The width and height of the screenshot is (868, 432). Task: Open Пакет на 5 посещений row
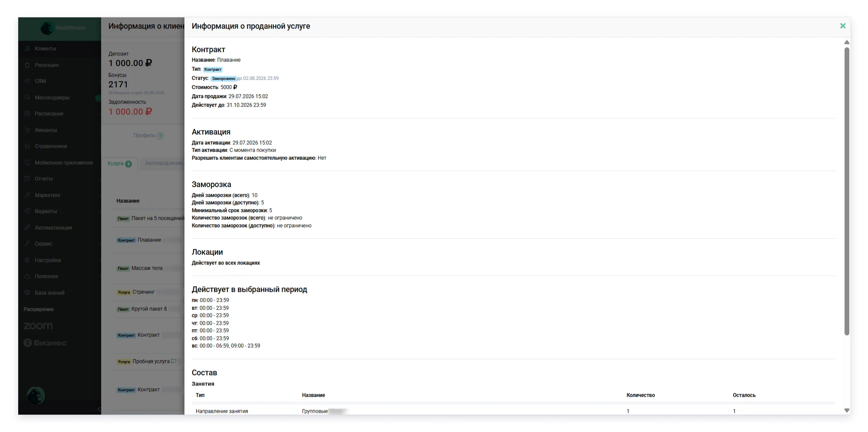(150, 218)
